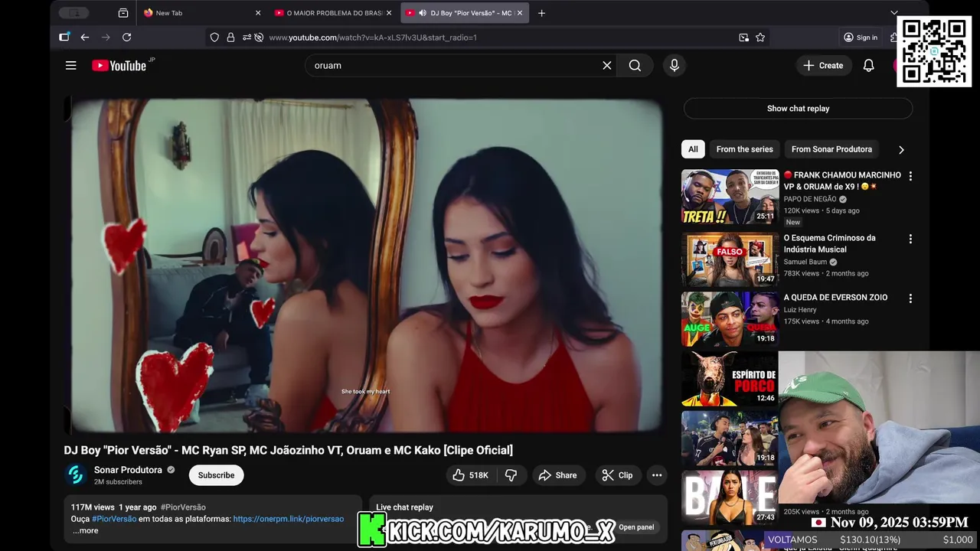Go back in browser history
This screenshot has height=551, width=980.
coord(85,37)
